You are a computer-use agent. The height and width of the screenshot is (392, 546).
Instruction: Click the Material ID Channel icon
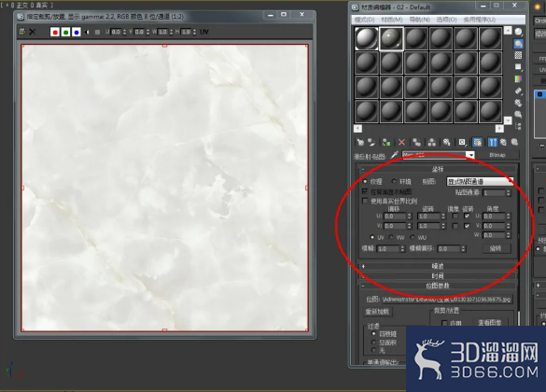pyautogui.click(x=462, y=142)
